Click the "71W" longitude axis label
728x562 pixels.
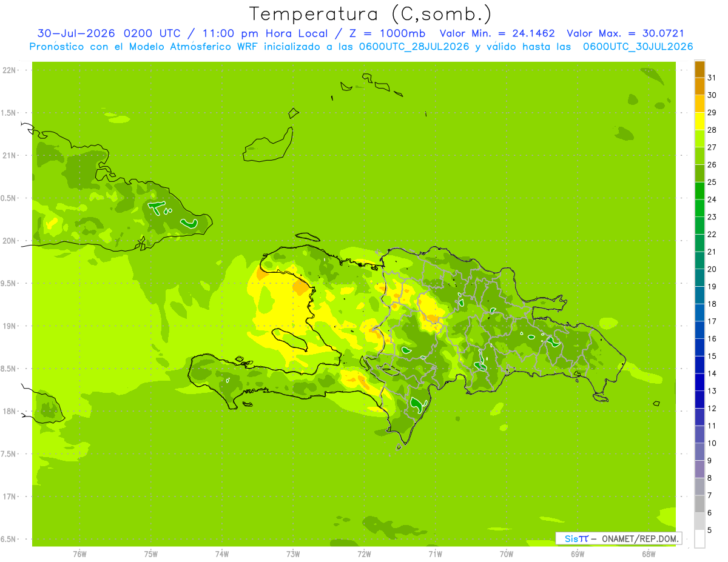point(435,554)
